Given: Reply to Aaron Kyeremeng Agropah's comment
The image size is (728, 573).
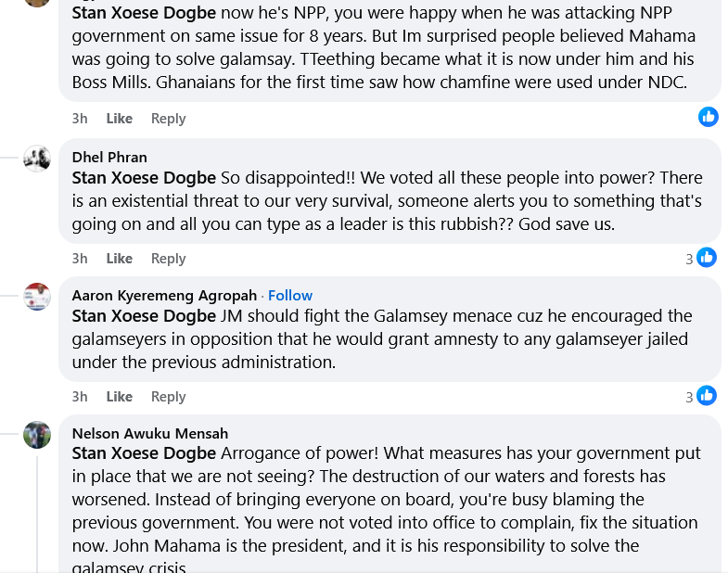Looking at the screenshot, I should pos(168,397).
